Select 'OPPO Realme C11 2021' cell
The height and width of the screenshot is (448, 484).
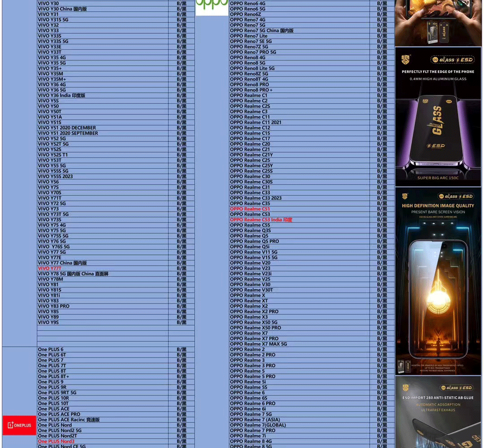click(x=299, y=122)
